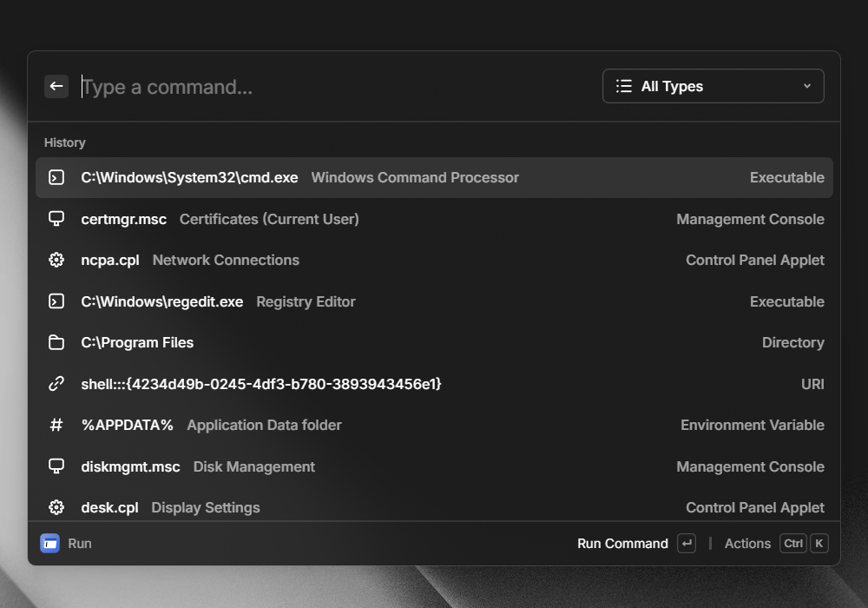Click the console icon beside certmgr.msc
868x608 pixels.
point(56,219)
